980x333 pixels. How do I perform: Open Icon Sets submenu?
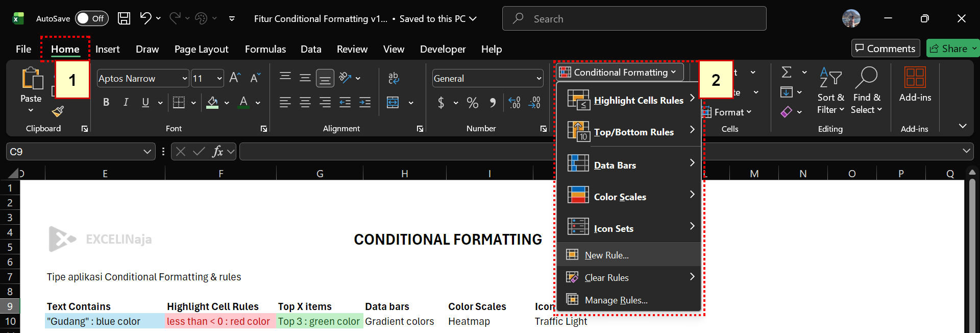pyautogui.click(x=629, y=228)
